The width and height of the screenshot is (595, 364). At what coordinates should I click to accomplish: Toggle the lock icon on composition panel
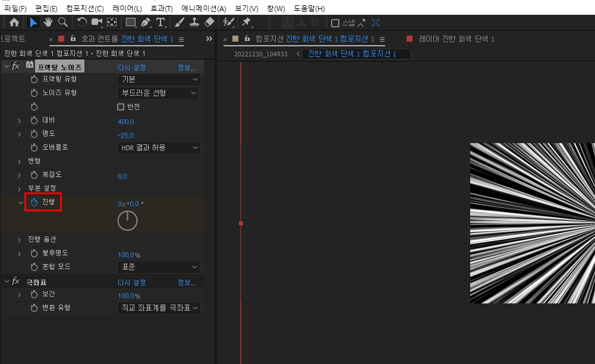tap(247, 38)
